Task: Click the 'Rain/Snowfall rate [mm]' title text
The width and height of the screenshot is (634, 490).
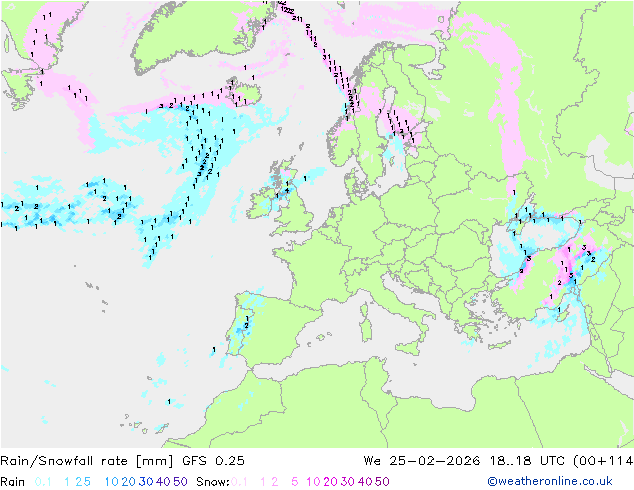Action: 87,461
